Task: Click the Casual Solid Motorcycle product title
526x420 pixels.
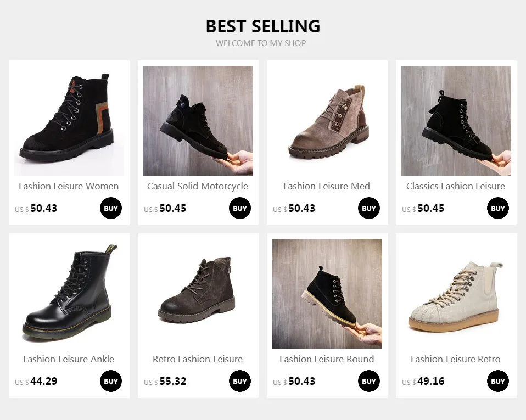Action: 198,186
